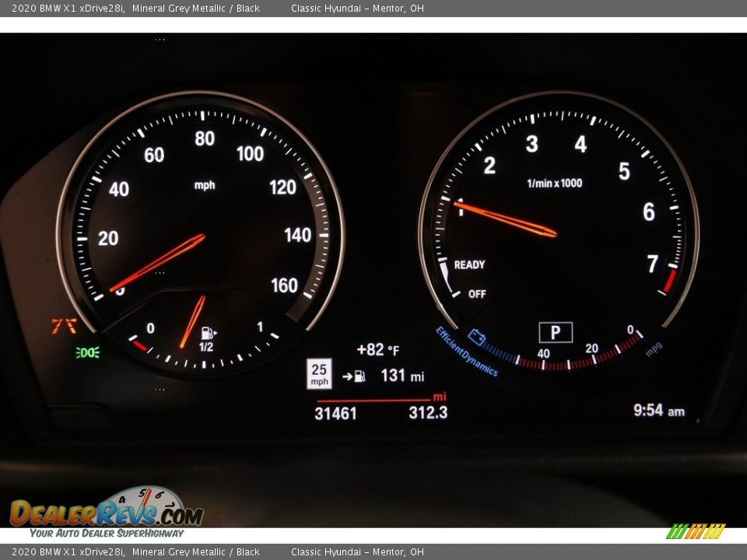This screenshot has height=560, width=747.
Task: Tap the green headlight indicator icon
Action: click(87, 353)
